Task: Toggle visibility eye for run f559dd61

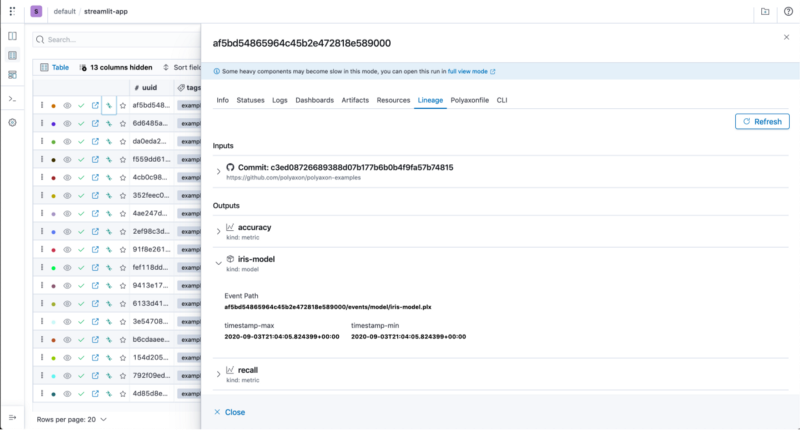Action: [67, 160]
